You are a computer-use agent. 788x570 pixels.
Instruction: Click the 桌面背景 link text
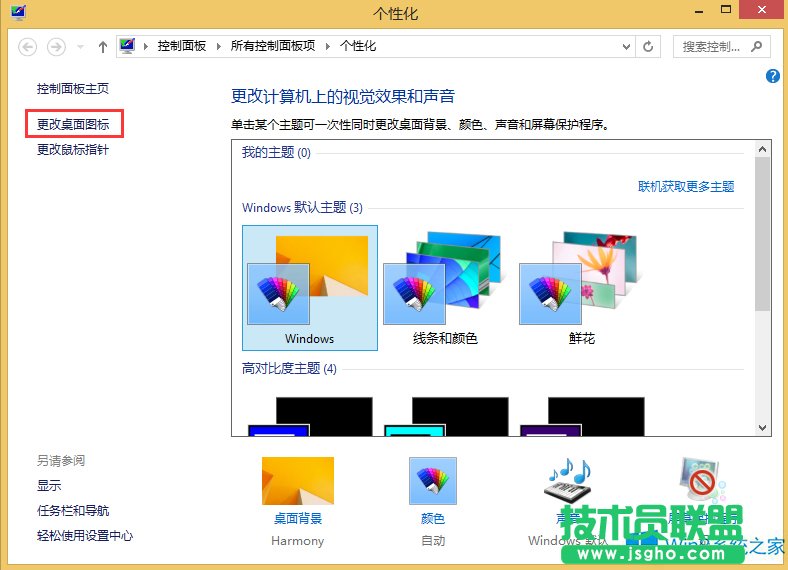tap(298, 519)
